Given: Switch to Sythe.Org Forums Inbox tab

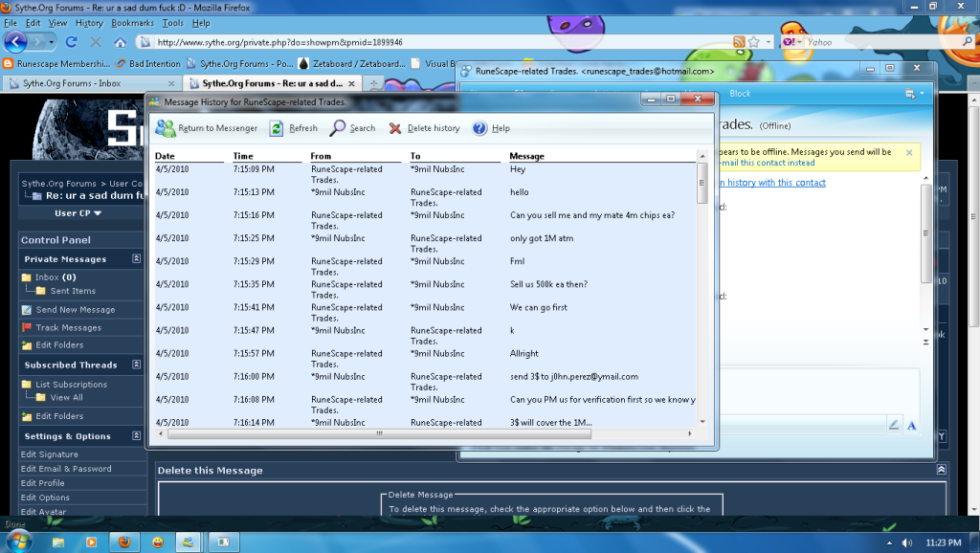Looking at the screenshot, I should 93,83.
